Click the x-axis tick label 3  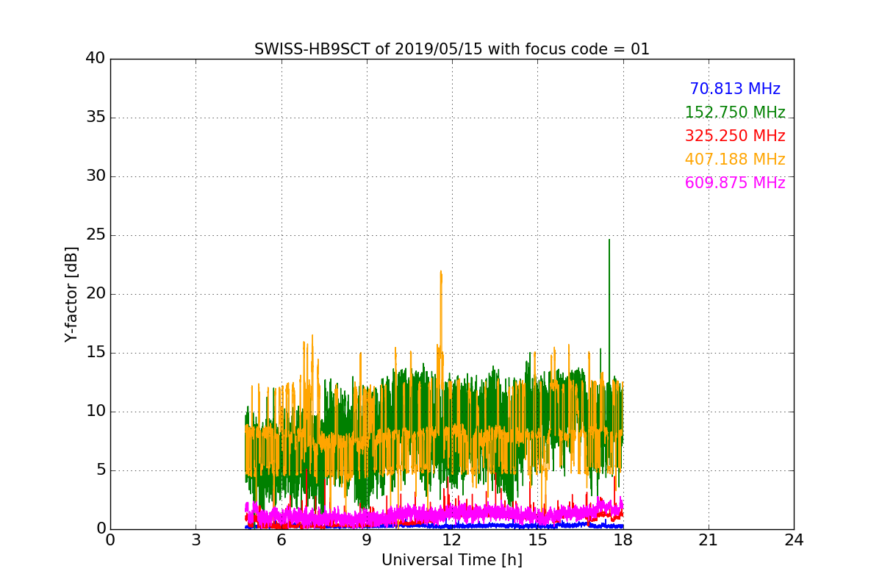tap(196, 540)
